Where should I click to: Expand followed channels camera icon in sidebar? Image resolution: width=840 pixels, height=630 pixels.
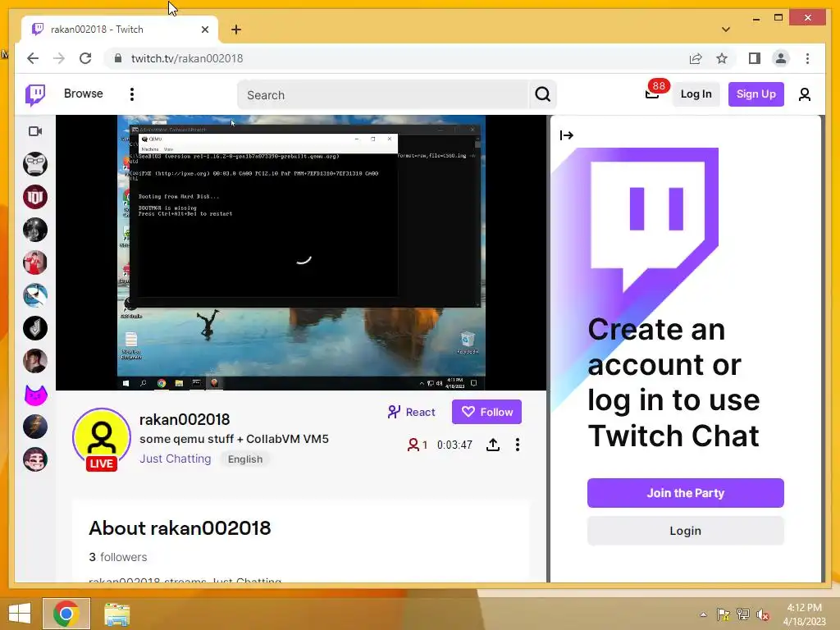35,131
